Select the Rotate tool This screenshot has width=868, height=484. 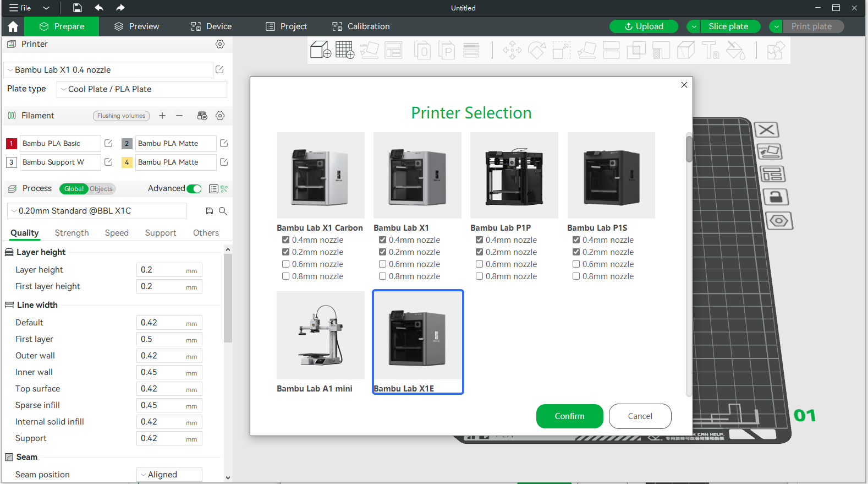pyautogui.click(x=537, y=50)
